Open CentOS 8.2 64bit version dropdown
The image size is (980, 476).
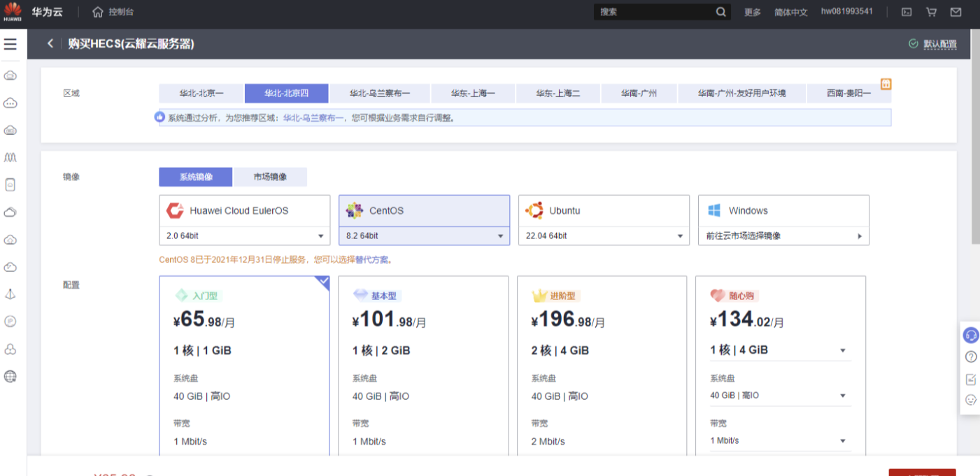[424, 236]
